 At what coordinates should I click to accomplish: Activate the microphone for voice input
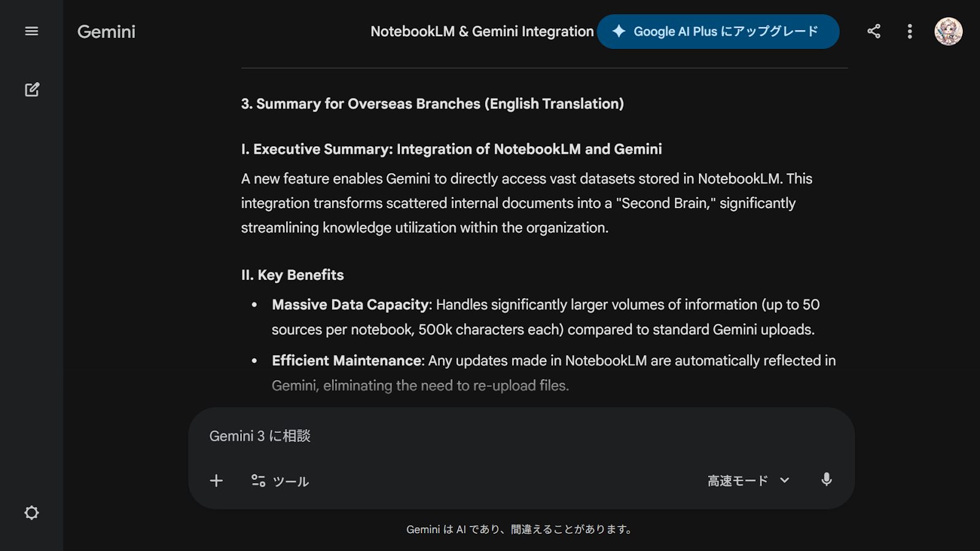pos(826,480)
